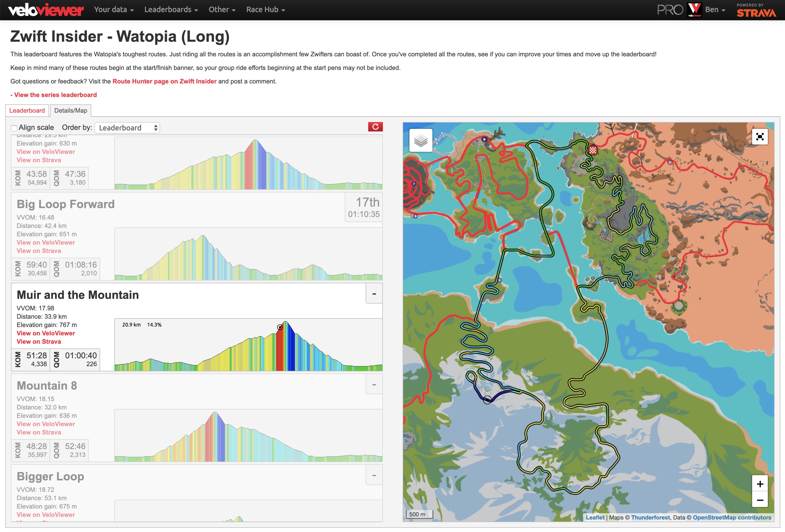Open the OpenStreetMap contributors link

[732, 517]
